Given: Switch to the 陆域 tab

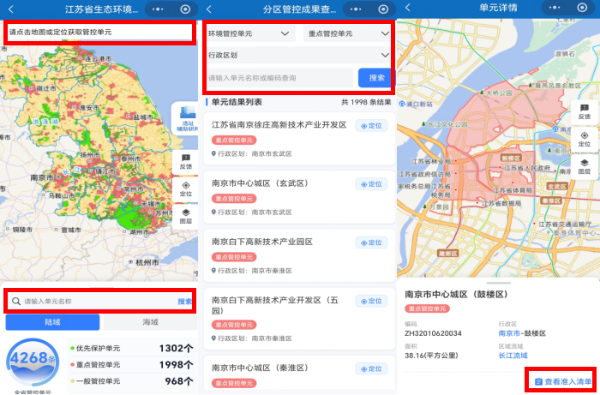Looking at the screenshot, I should pos(52,322).
